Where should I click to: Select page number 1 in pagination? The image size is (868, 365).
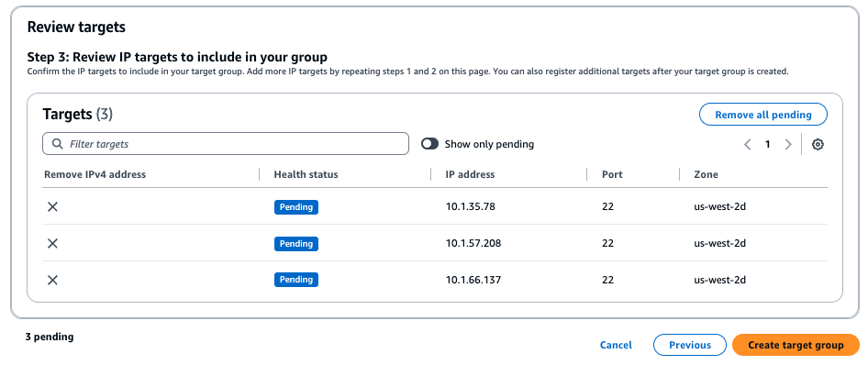(x=767, y=144)
